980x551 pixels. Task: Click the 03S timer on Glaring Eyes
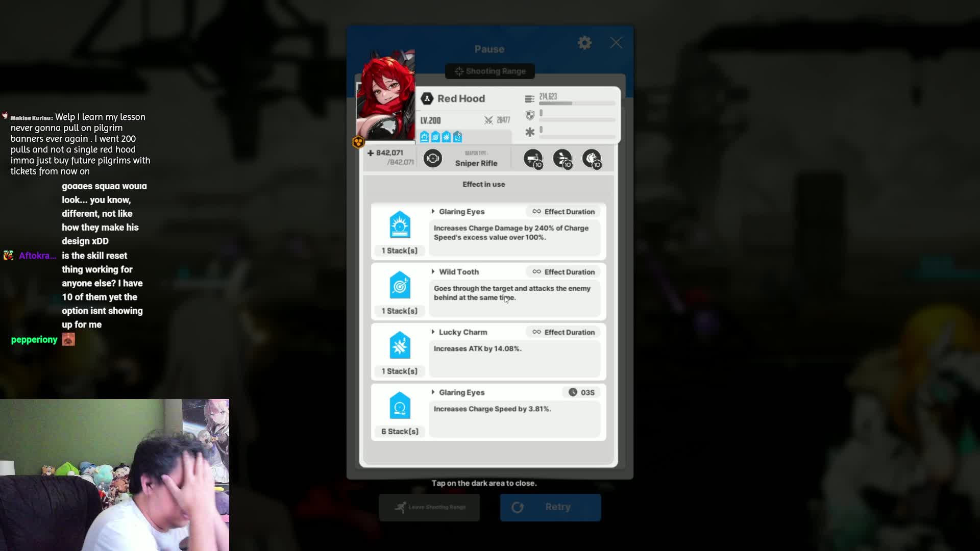coord(582,392)
